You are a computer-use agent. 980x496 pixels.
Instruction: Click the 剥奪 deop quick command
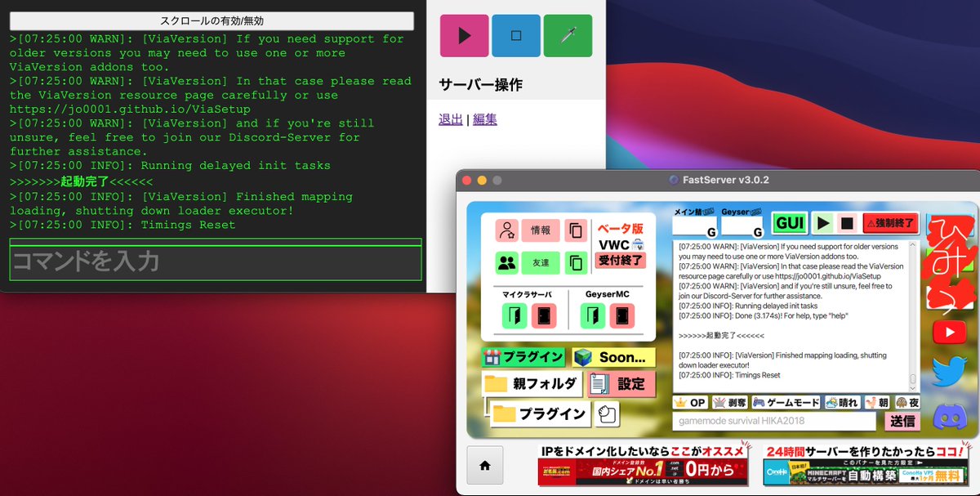tap(730, 402)
